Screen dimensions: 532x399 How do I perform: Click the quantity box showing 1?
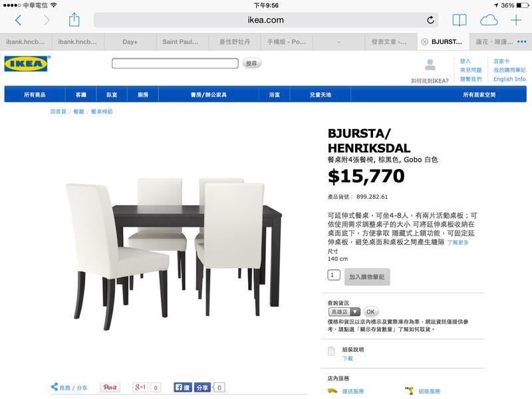click(334, 275)
